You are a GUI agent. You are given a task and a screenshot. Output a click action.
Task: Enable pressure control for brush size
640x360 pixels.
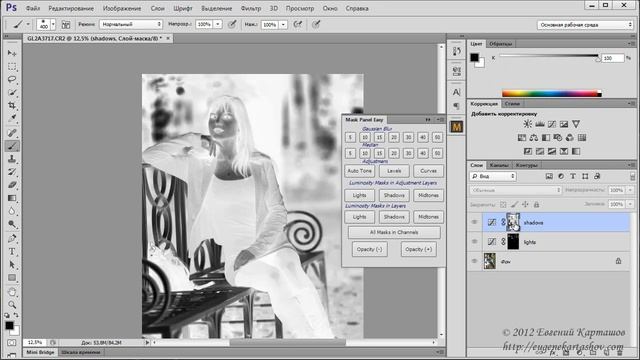click(316, 24)
